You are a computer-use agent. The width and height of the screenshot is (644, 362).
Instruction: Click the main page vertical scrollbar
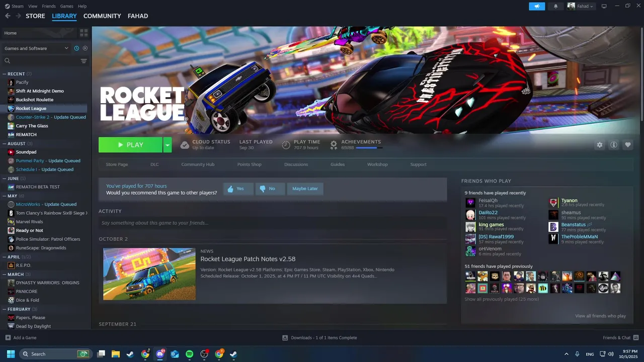[x=641, y=74]
